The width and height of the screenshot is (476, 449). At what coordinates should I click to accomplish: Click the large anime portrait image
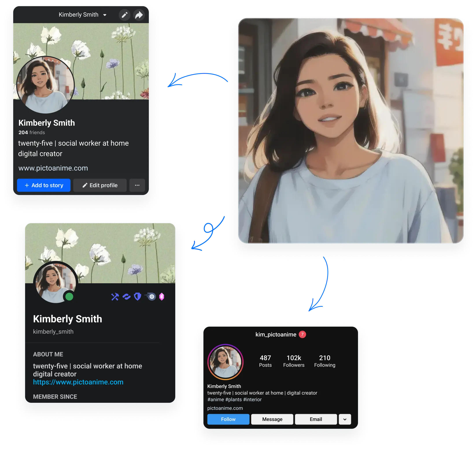[x=351, y=131]
